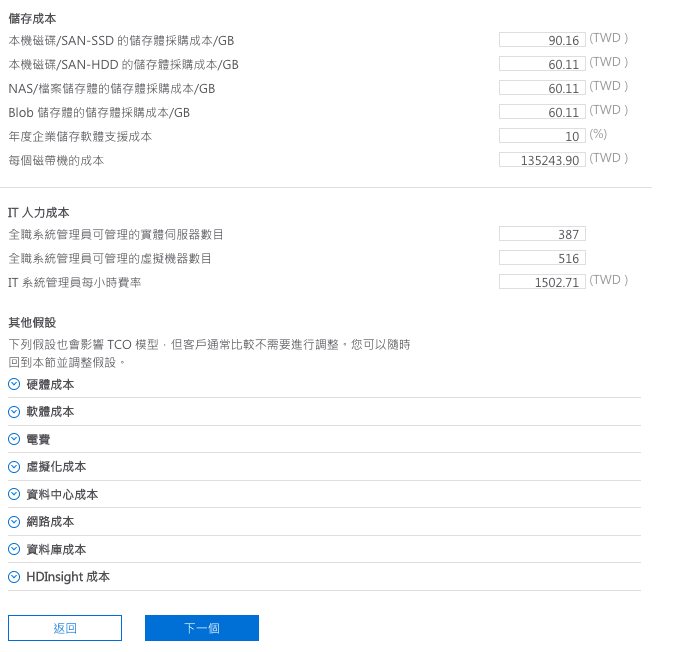Screen dimensions: 677x652
Task: Click the TWD unit beside 1502.71
Action: (609, 280)
